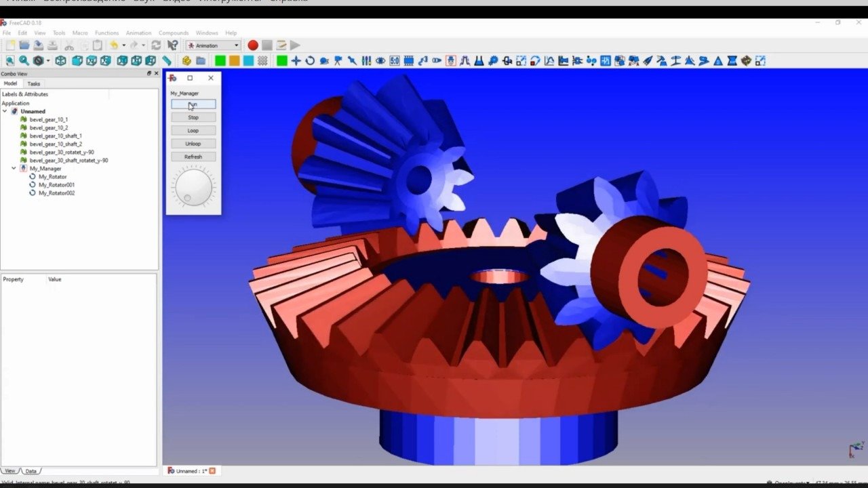Click the blue Group folder icon
868x488 pixels.
click(x=201, y=61)
